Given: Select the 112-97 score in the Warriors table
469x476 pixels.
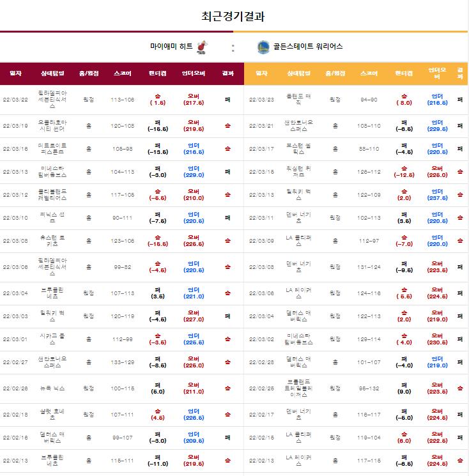Looking at the screenshot, I should pos(369,241).
